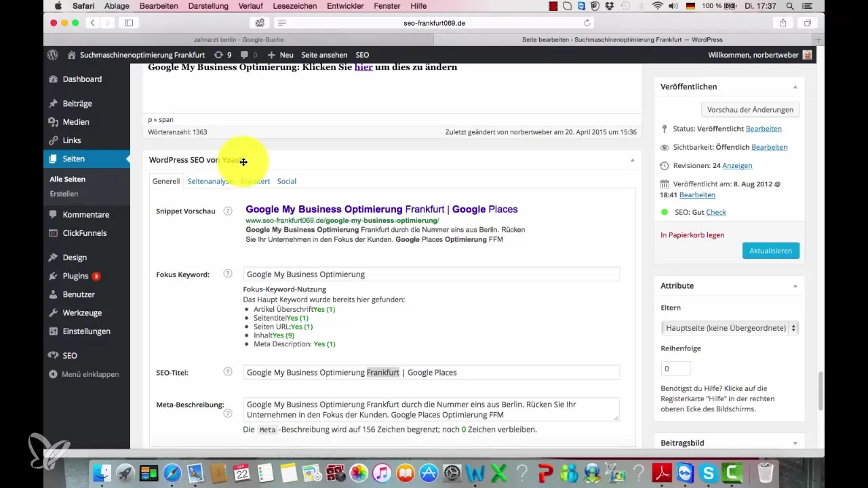Click Safari share button
The height and width of the screenshot is (488, 868).
coord(783,22)
